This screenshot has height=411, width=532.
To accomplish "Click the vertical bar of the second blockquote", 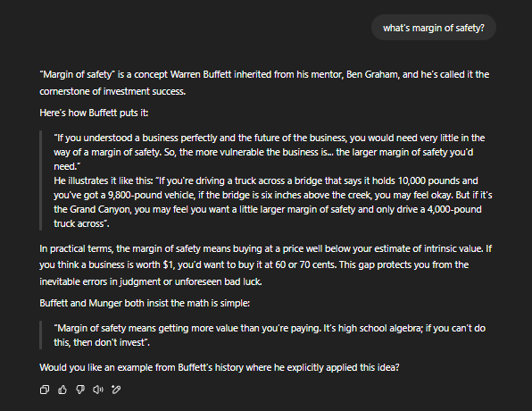I will click(x=41, y=335).
